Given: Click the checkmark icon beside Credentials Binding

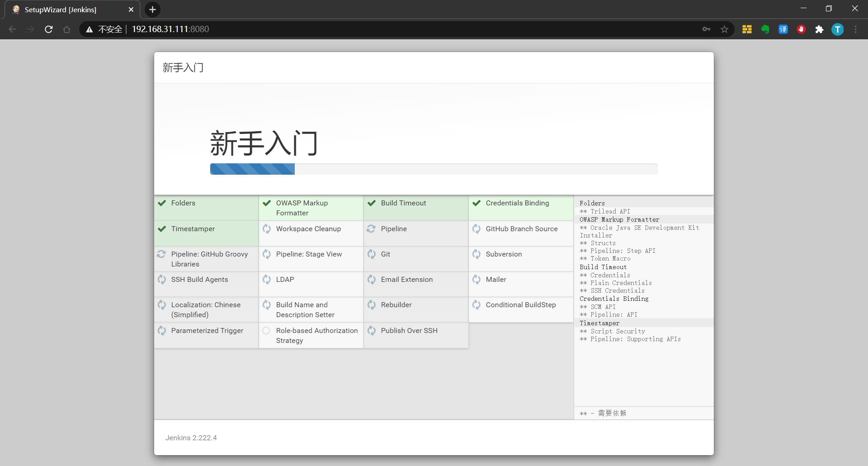Looking at the screenshot, I should (x=476, y=203).
